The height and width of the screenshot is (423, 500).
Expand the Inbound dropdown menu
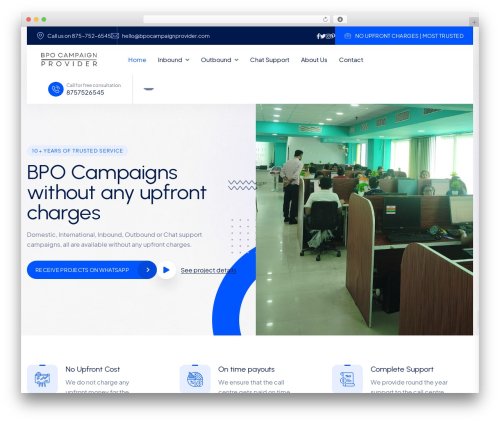click(x=173, y=60)
